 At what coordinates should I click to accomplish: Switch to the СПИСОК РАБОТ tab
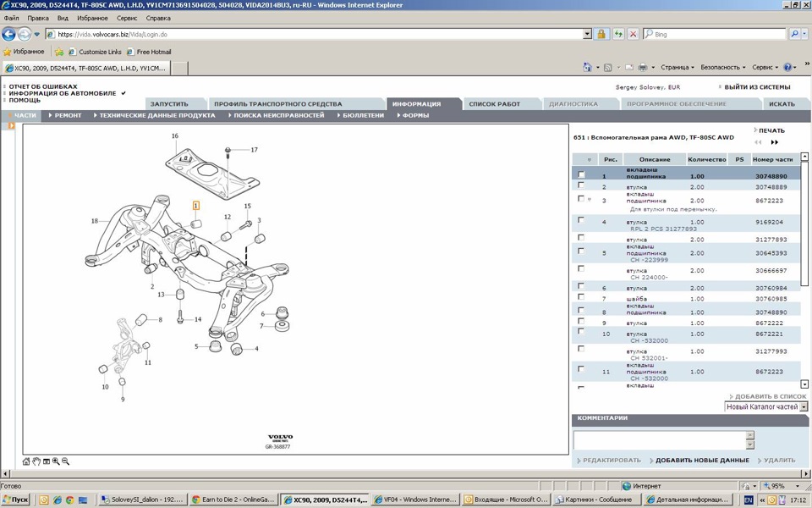(x=495, y=104)
